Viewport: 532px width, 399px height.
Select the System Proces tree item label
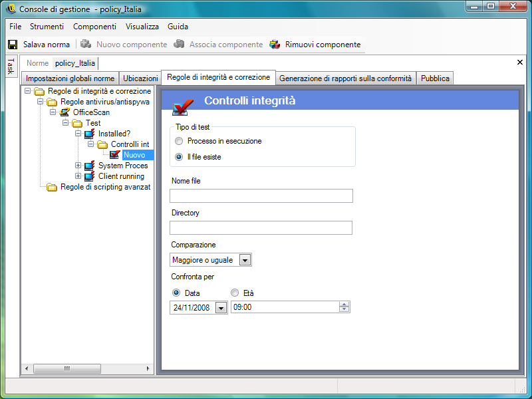pyautogui.click(x=123, y=166)
